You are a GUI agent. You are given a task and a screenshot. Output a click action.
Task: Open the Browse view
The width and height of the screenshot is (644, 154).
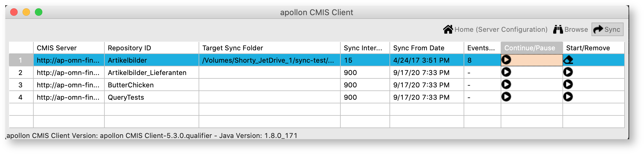(570, 29)
